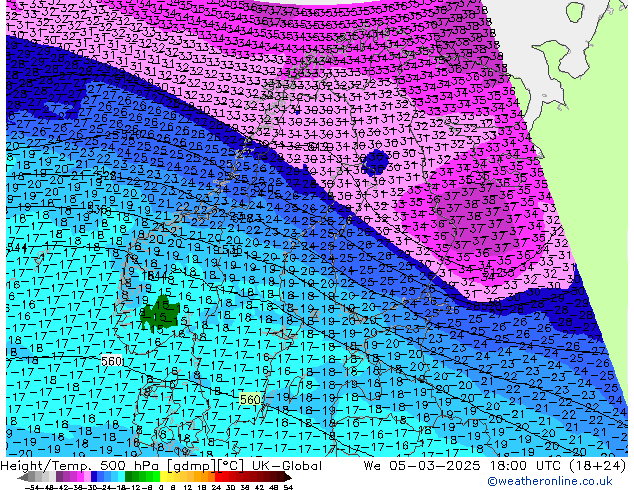
Task: Pick the bright red swatch on temperature scale
Action: click(218, 477)
